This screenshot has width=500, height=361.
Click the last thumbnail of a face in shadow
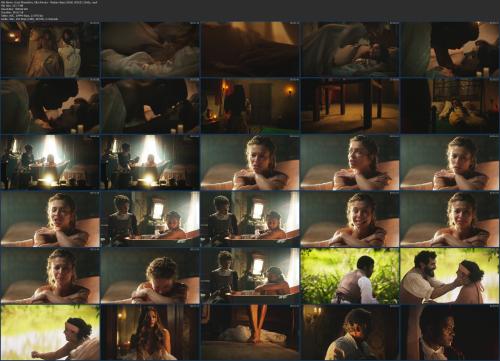pyautogui.click(x=450, y=332)
